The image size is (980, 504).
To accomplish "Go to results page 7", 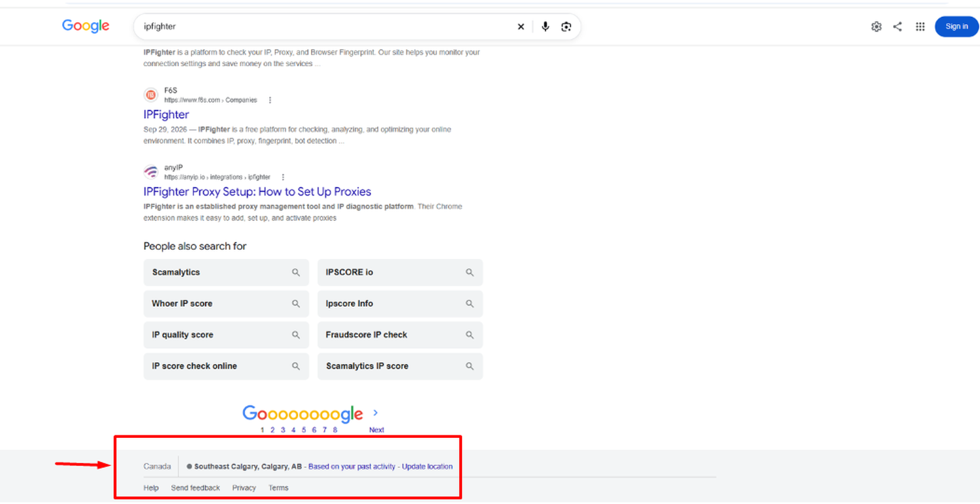I will [325, 430].
